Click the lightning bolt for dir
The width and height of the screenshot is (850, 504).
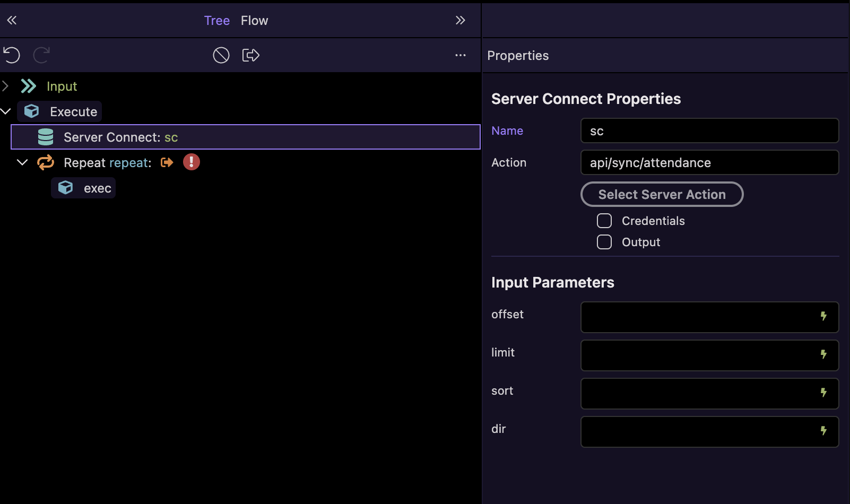coord(823,431)
